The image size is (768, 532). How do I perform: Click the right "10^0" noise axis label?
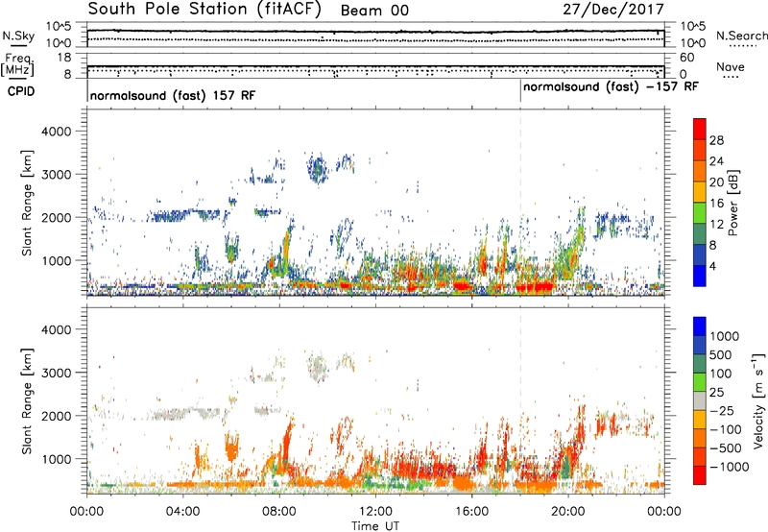point(692,43)
